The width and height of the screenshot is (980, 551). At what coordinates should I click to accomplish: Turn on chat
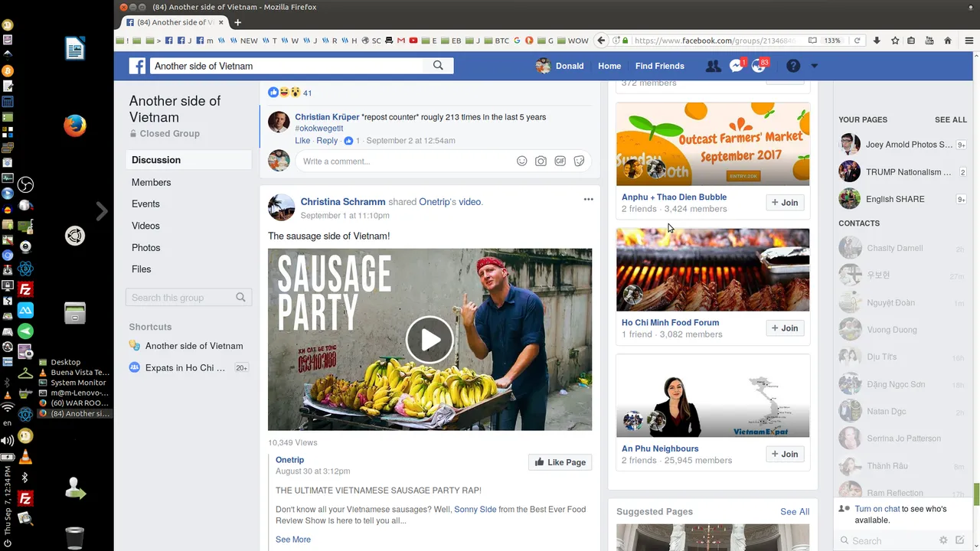877,509
